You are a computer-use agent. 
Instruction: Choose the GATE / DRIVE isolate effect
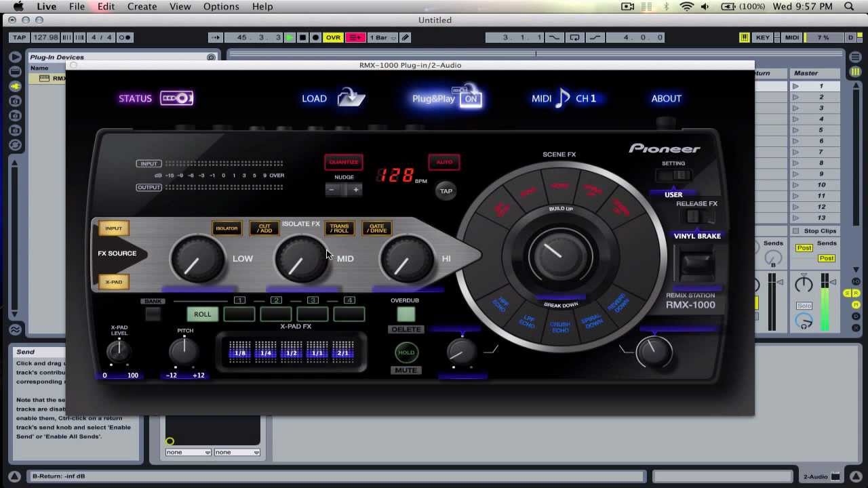pos(376,228)
